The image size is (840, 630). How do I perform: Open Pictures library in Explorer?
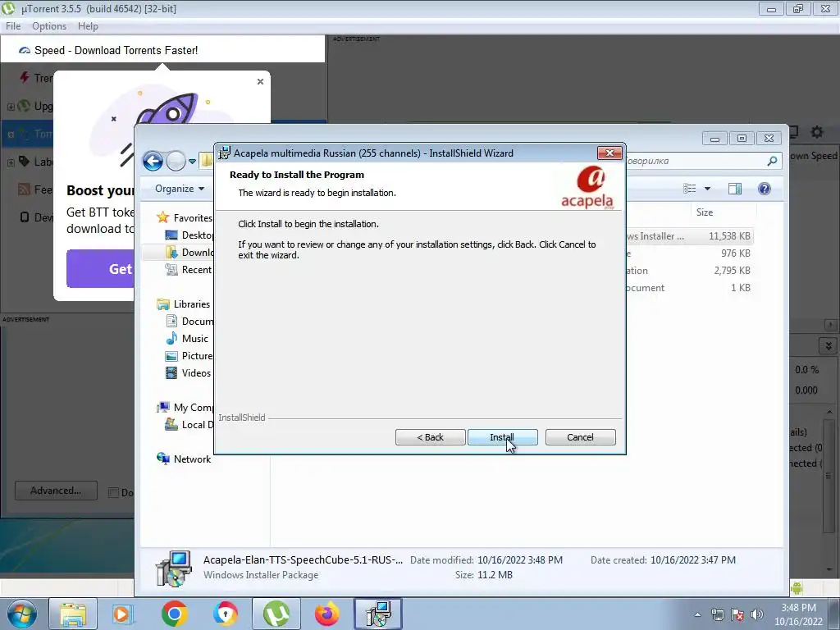click(189, 356)
